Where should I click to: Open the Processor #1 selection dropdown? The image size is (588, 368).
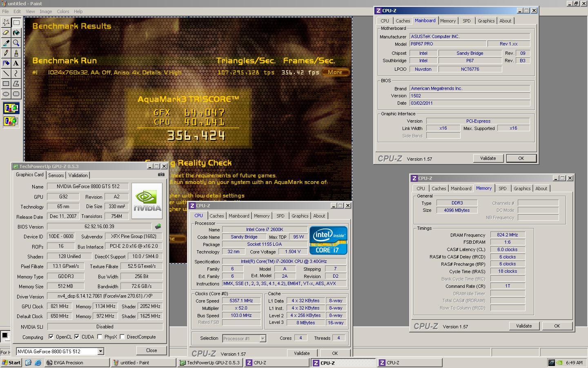(x=263, y=338)
